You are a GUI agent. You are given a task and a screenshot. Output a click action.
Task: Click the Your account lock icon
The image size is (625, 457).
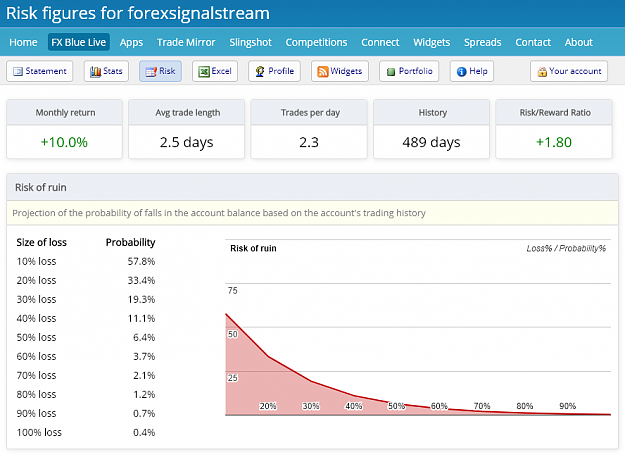(542, 72)
